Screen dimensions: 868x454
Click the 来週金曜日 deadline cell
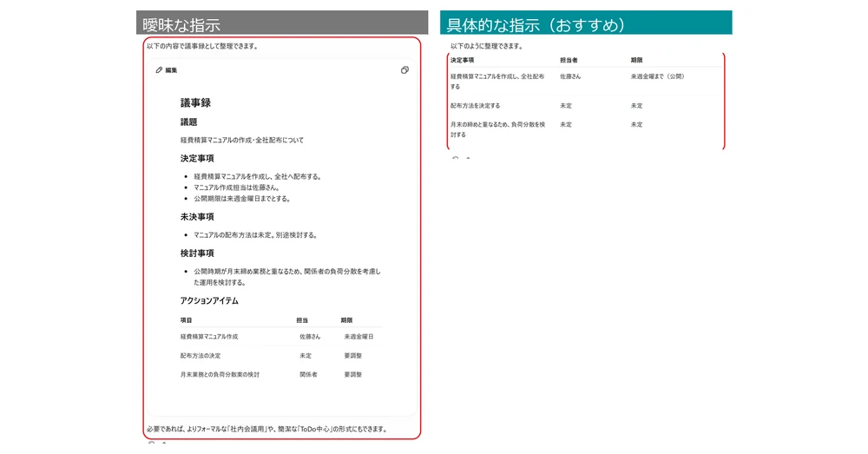pos(358,337)
